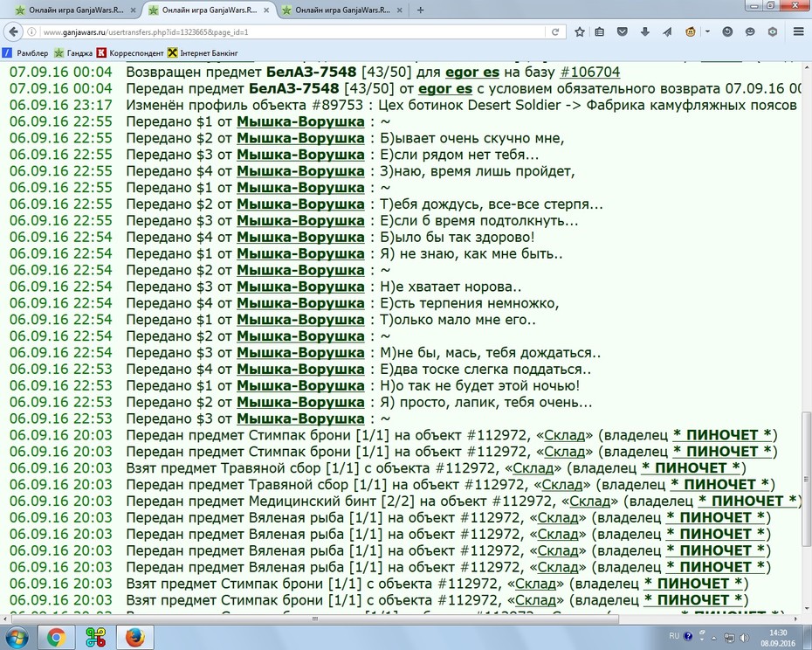Click the hexagon toolbar icon
This screenshot has height=650, width=812.
pos(772,32)
